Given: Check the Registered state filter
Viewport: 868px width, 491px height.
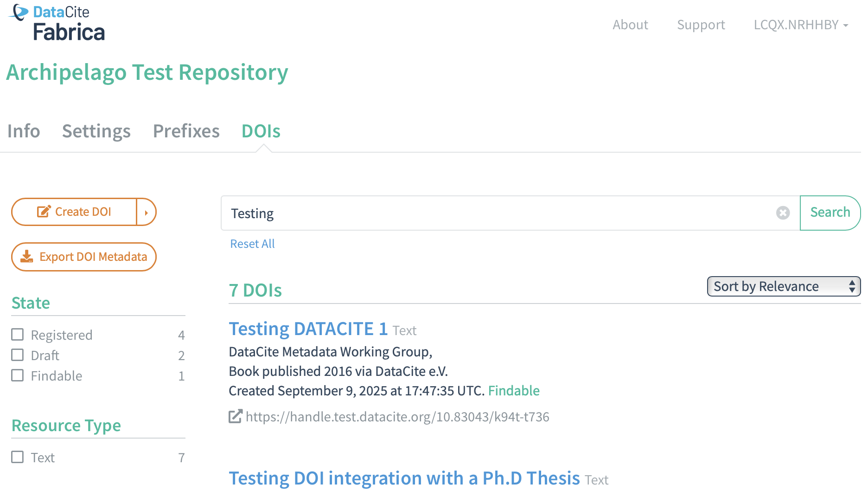Looking at the screenshot, I should (x=18, y=335).
